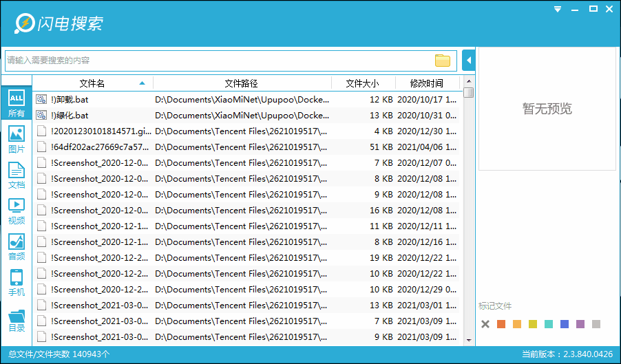Open the 音频 audio category
This screenshot has width=621, height=364.
(x=17, y=247)
